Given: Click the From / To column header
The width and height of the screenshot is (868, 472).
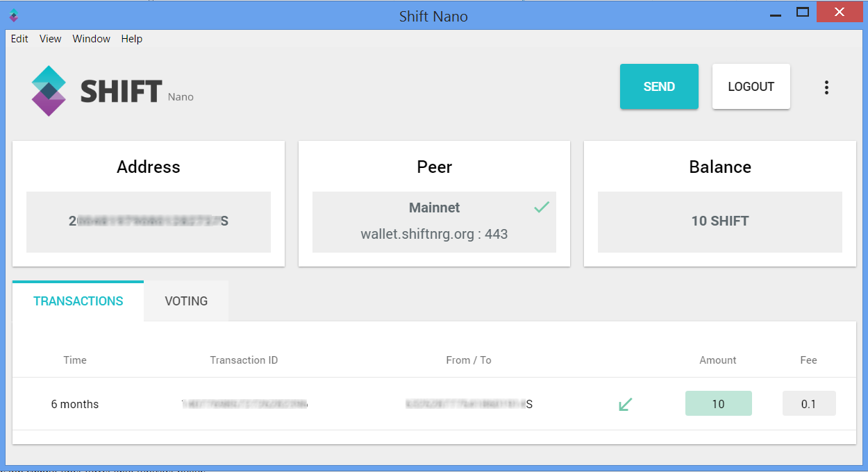Looking at the screenshot, I should coord(469,360).
